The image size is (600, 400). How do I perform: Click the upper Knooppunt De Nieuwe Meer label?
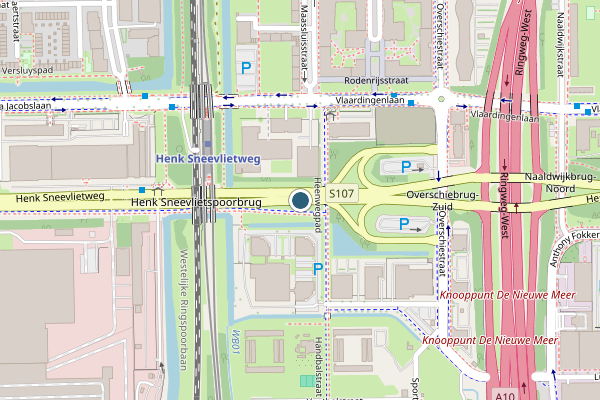(507, 295)
